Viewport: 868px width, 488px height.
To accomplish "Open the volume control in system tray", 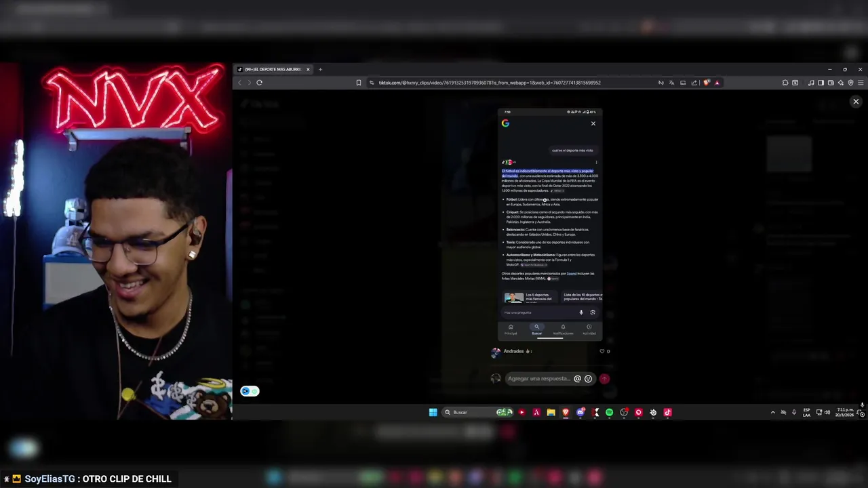I will click(x=827, y=412).
